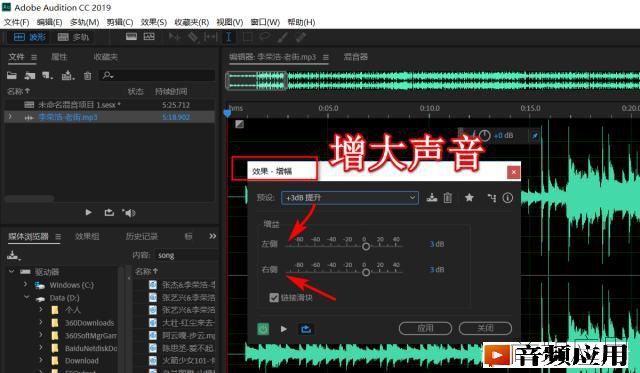Click the search field in Files panel
This screenshot has height=373, width=640.
[x=158, y=75]
